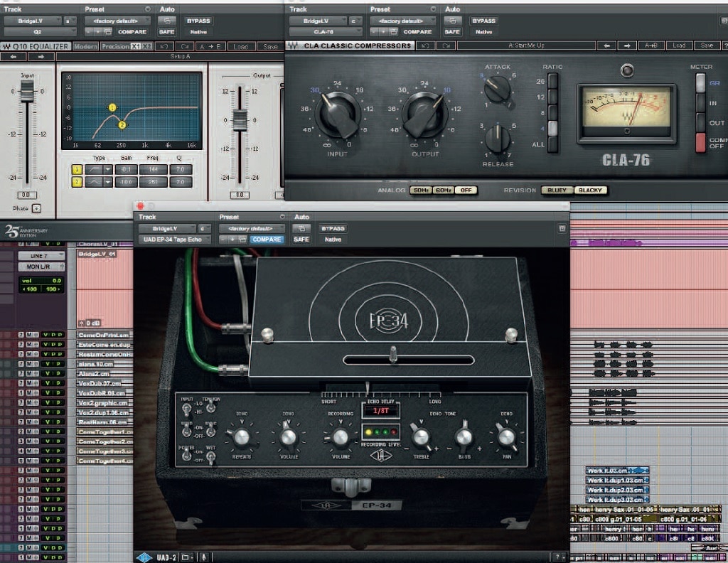The image size is (728, 563).
Task: Open factory default preset dropdown in Q10
Action: 117,21
